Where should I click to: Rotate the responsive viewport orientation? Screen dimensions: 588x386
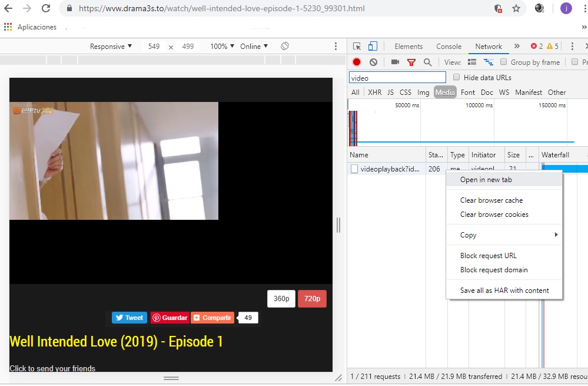point(285,46)
